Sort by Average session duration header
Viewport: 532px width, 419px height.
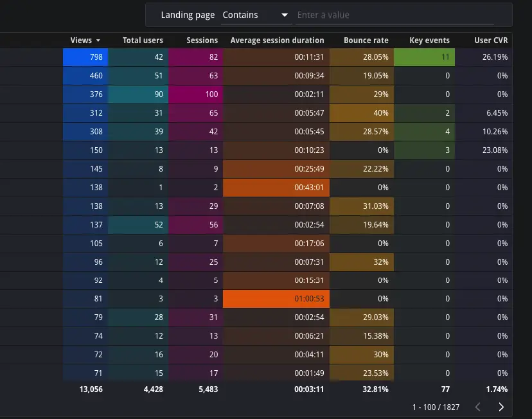point(277,40)
